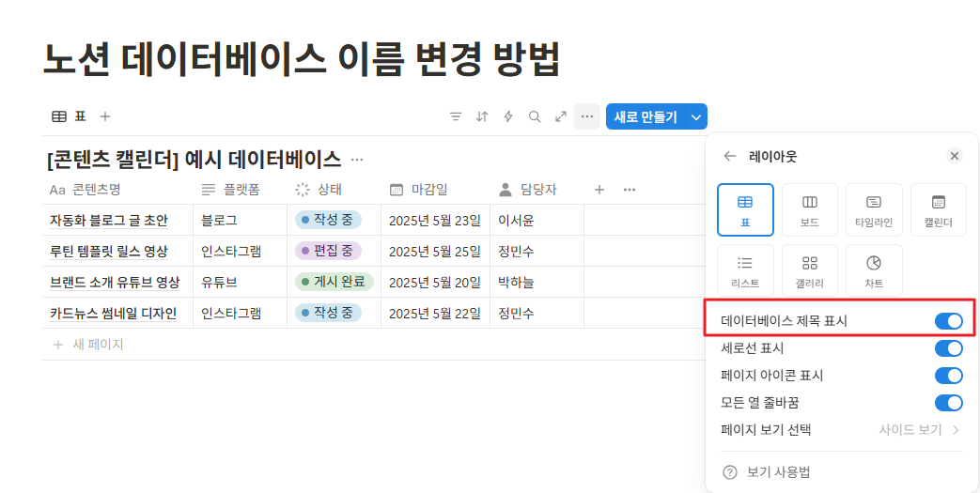
Task: Toggle the 모든 열 줄바꿈 switch
Action: pos(949,403)
